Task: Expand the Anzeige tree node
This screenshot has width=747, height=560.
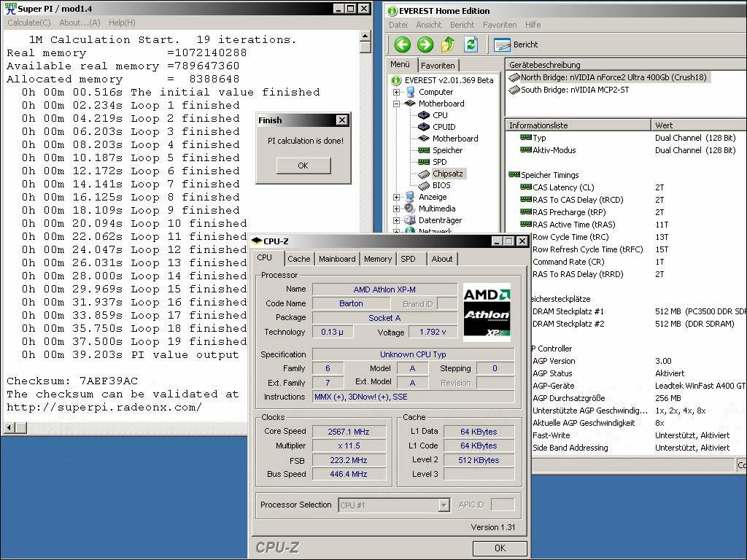Action: [396, 197]
